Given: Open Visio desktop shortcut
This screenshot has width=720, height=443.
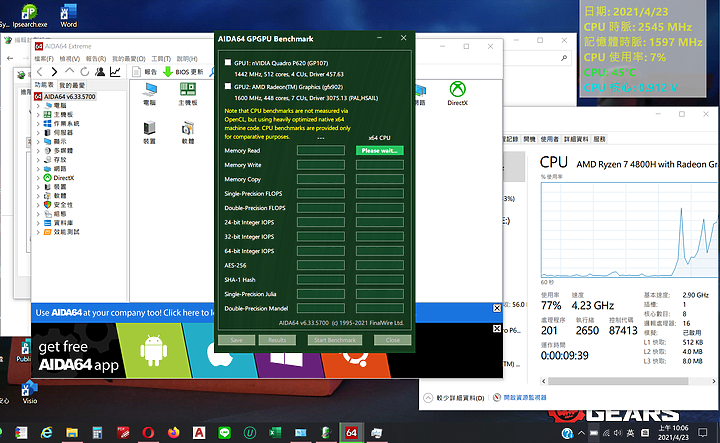Looking at the screenshot, I should click(29, 392).
